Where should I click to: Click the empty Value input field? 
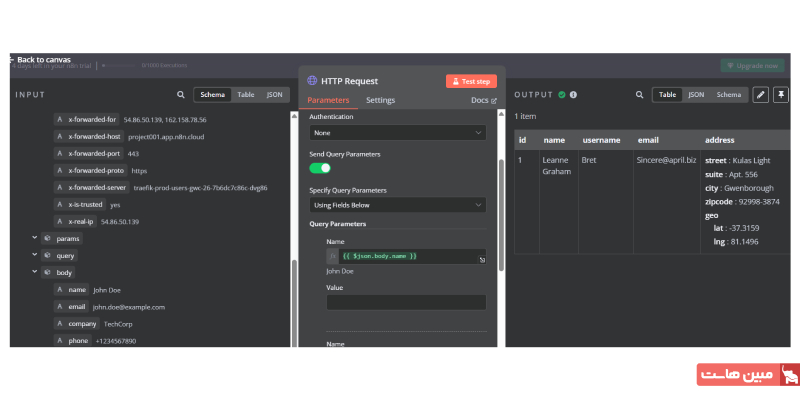(x=405, y=302)
